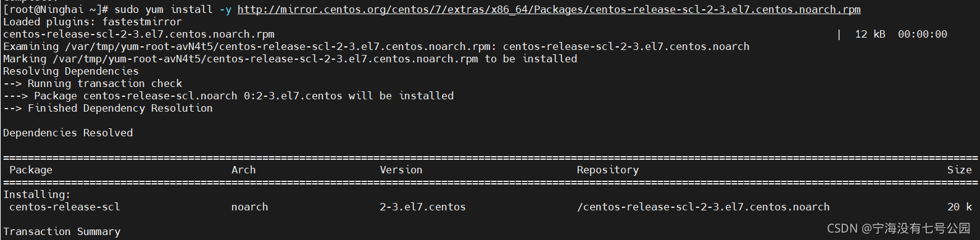Click the 'Dependencies Resolved' text

68,133
